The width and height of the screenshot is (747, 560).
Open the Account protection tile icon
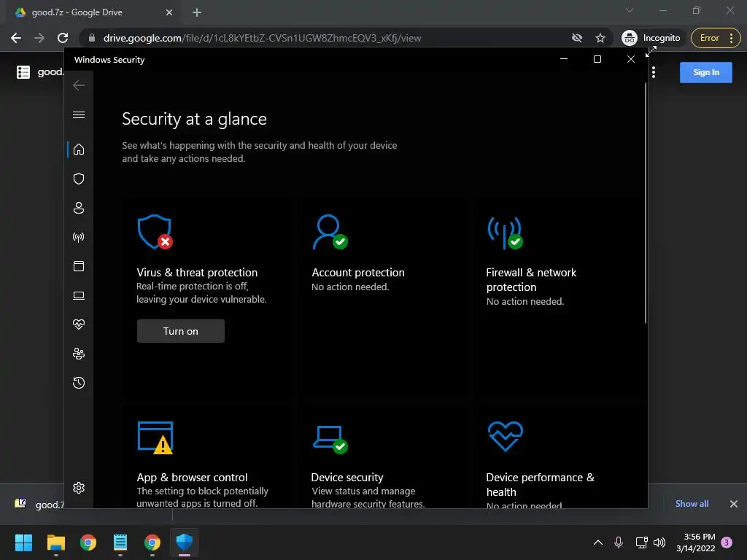330,232
